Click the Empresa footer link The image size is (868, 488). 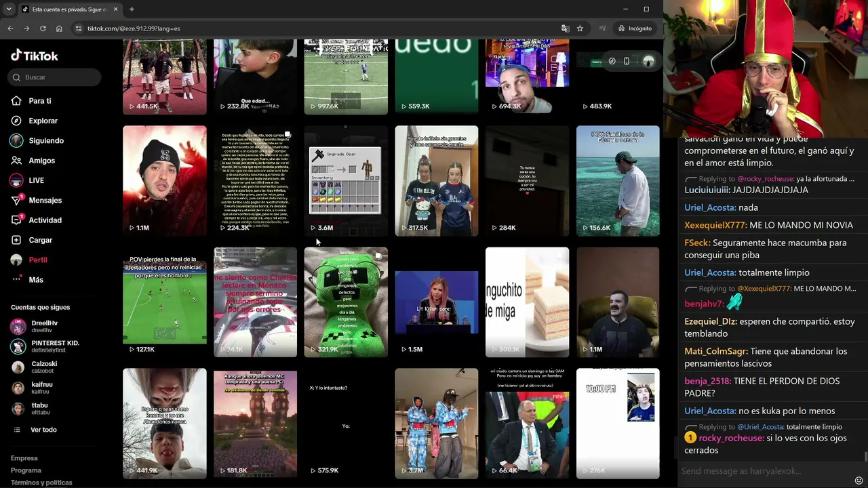tap(24, 458)
